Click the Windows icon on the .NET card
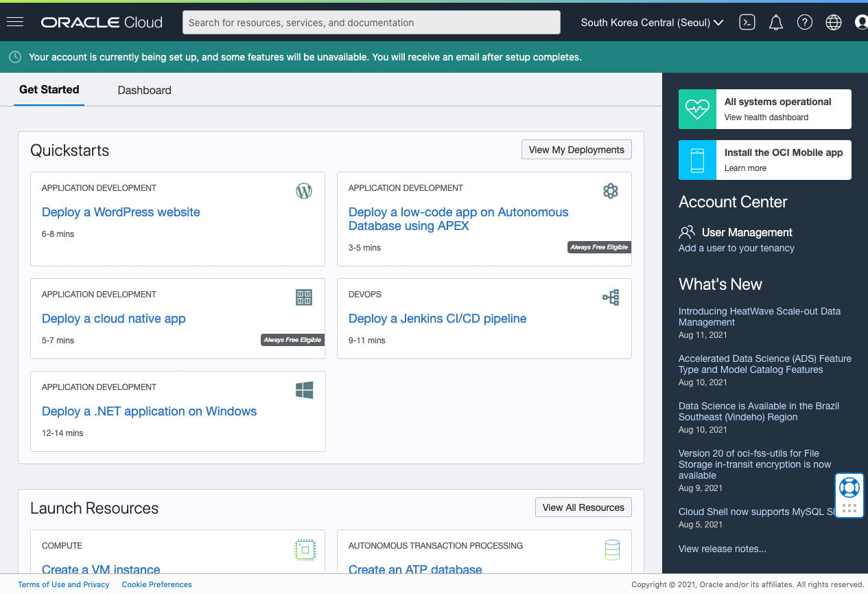 pos(304,389)
